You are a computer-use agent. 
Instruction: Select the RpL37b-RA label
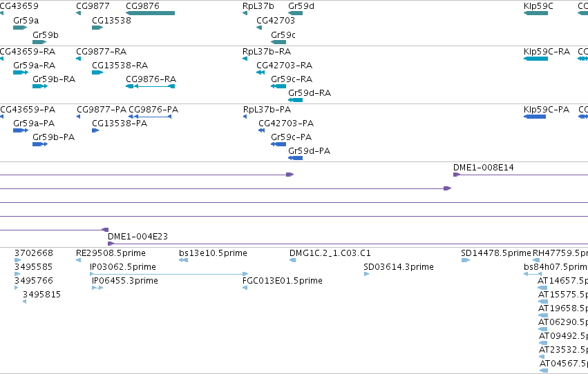pyautogui.click(x=267, y=51)
